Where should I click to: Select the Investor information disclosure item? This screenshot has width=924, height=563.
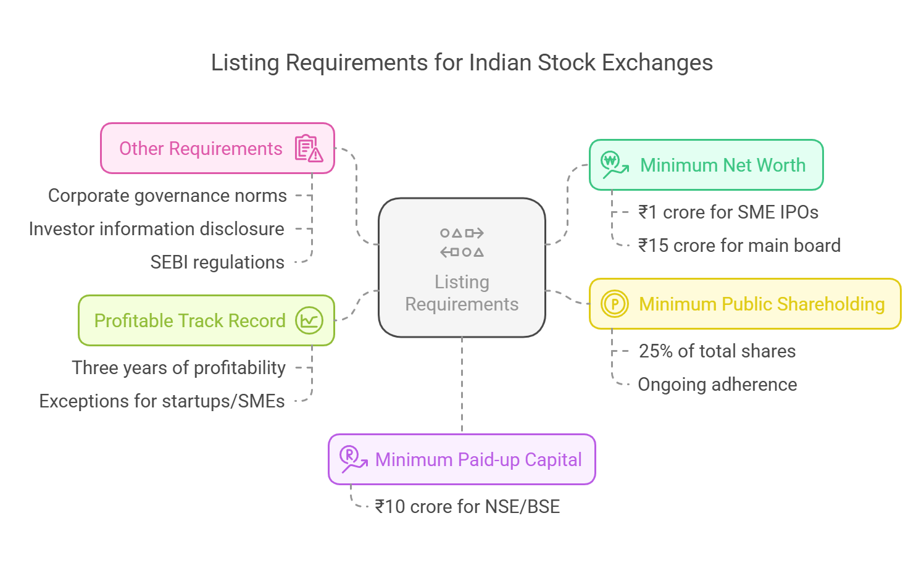157,229
